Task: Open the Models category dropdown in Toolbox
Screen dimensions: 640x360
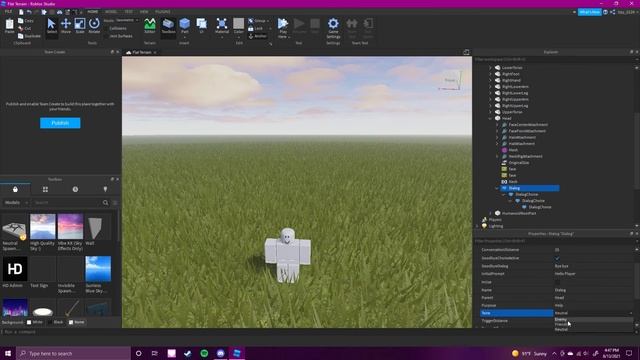Action: (x=16, y=202)
